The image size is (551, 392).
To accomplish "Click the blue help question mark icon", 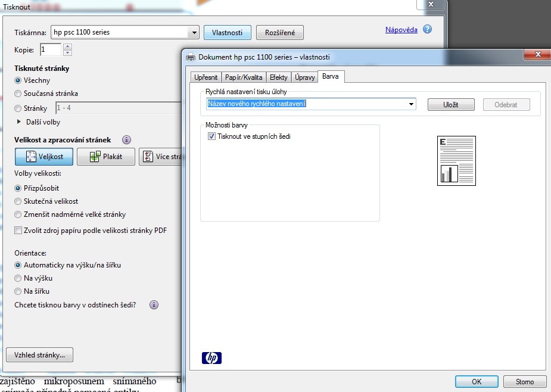I will 427,29.
